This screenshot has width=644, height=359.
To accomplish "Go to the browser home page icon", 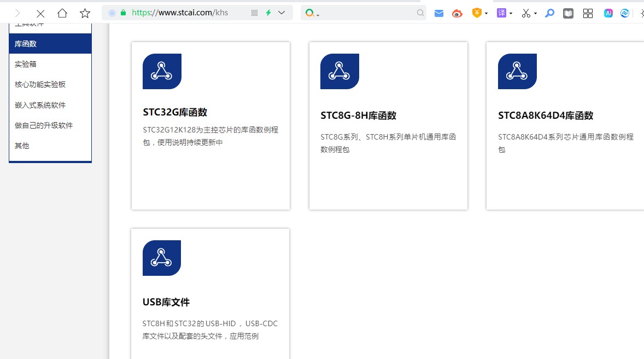I will [x=62, y=13].
